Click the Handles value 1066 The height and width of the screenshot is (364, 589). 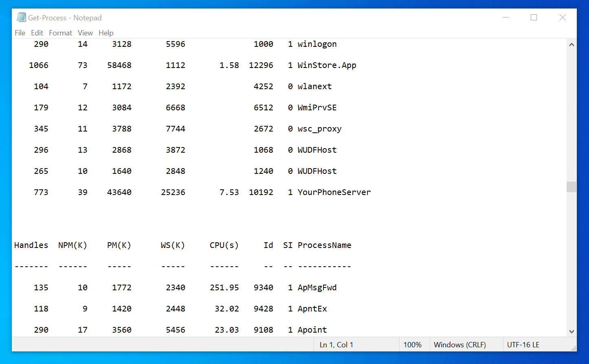(39, 65)
